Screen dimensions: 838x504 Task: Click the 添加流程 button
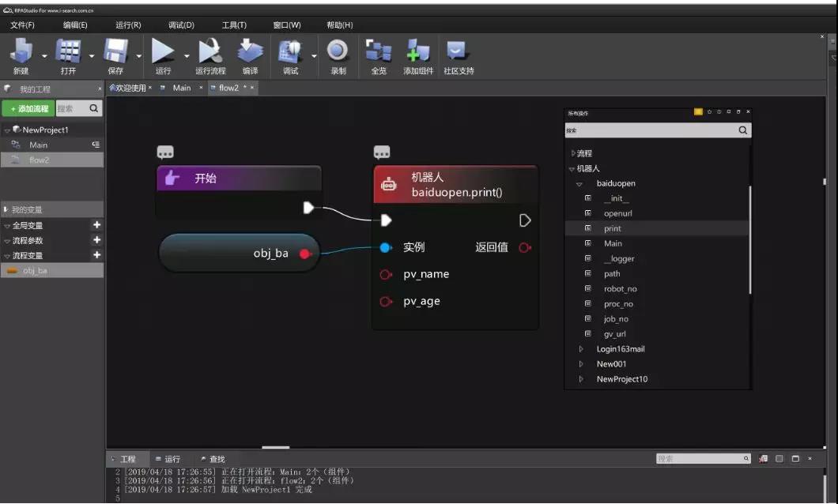click(x=28, y=109)
